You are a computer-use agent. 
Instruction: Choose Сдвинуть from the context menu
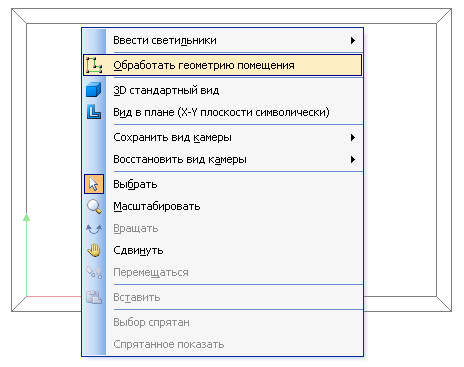click(222, 250)
